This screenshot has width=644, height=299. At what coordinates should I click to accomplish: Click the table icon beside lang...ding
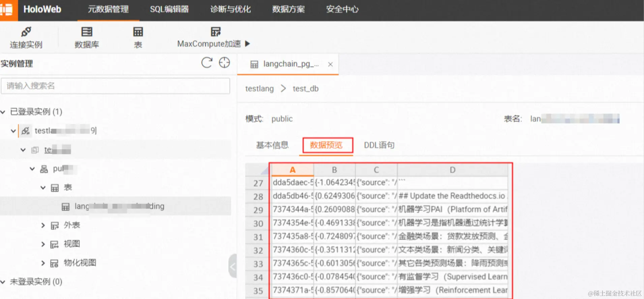[x=65, y=207]
